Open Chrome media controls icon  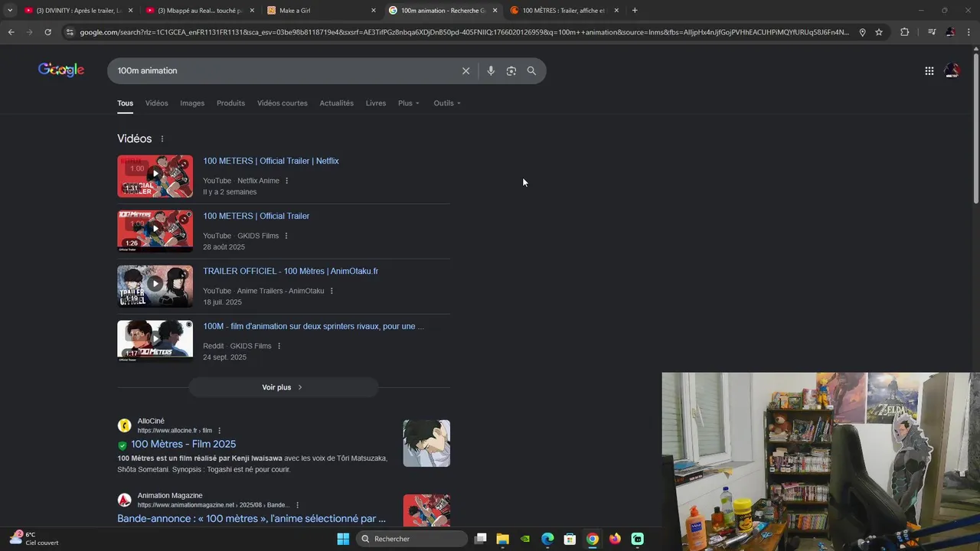(932, 32)
